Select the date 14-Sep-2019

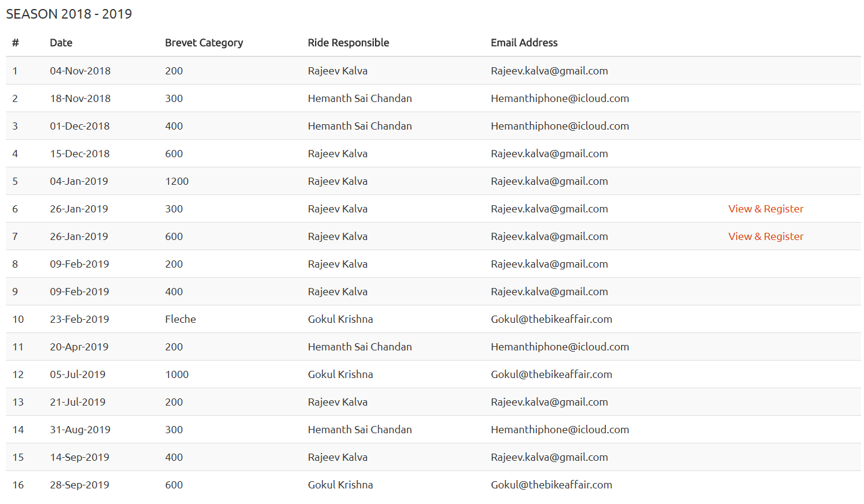[80, 457]
